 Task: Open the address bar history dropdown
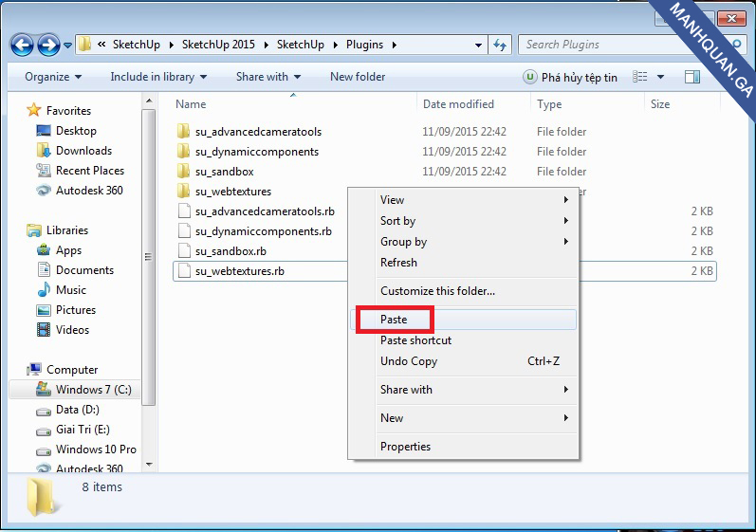[478, 45]
